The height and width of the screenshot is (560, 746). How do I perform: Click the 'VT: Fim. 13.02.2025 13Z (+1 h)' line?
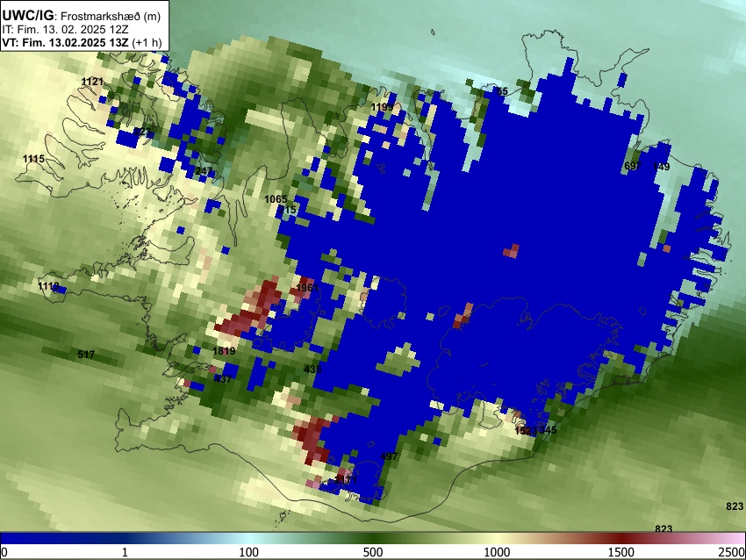coord(82,42)
